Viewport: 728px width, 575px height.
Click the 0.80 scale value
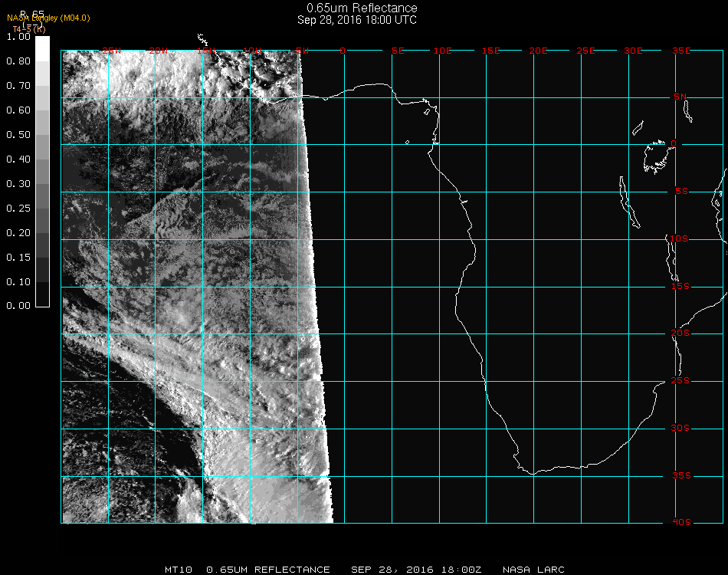coord(18,61)
